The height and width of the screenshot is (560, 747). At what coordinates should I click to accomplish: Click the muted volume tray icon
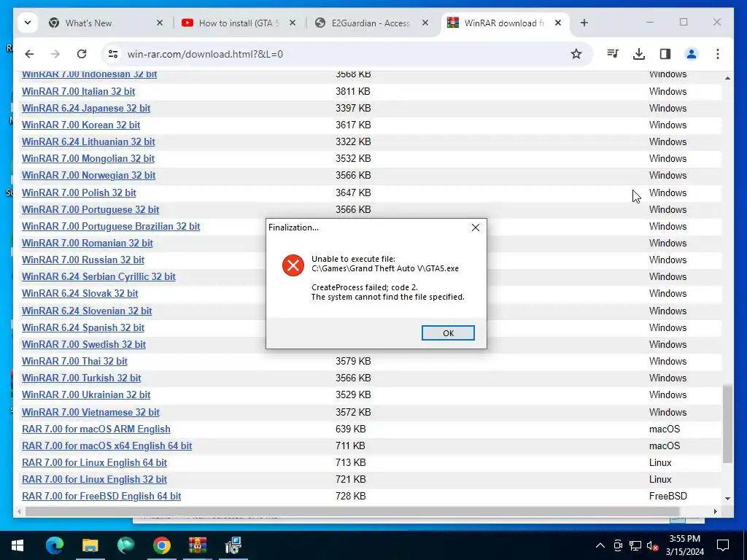pos(652,545)
